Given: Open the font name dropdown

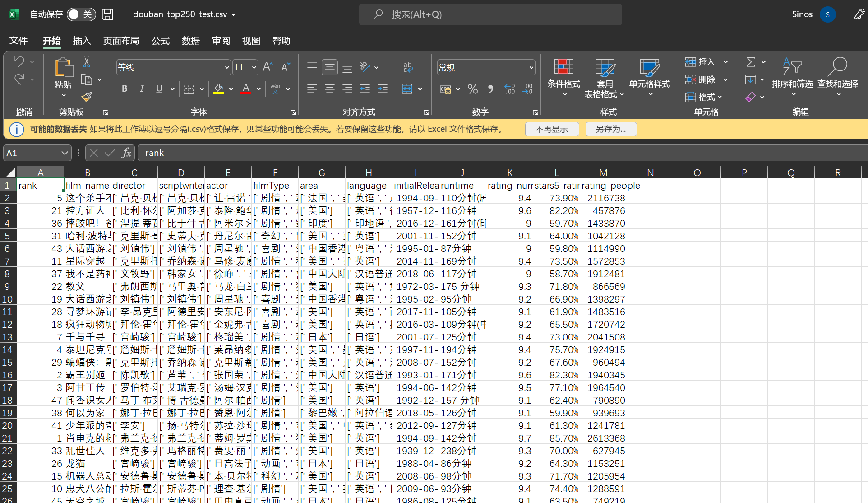Looking at the screenshot, I should point(227,67).
